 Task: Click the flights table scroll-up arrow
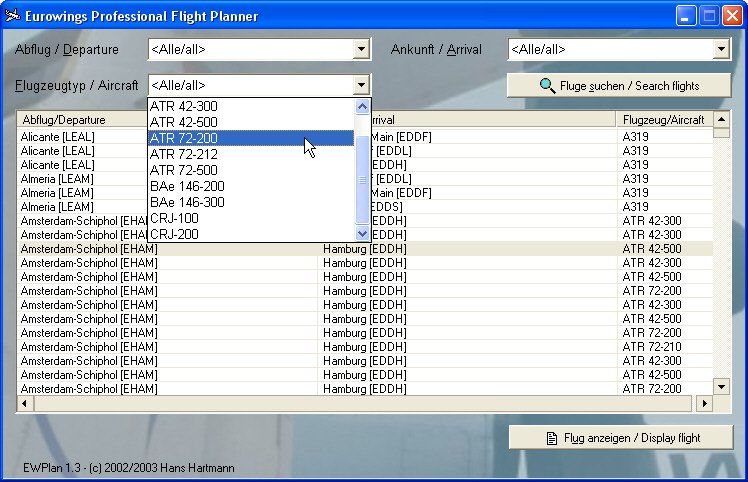coord(722,119)
